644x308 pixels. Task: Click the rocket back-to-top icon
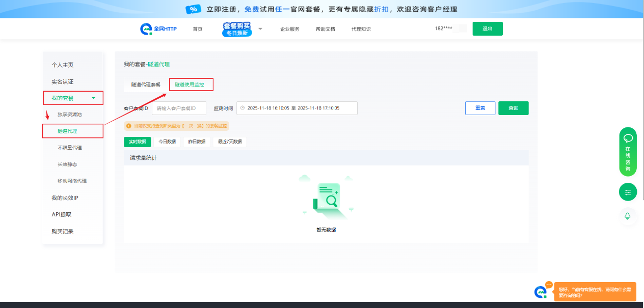[x=628, y=216]
